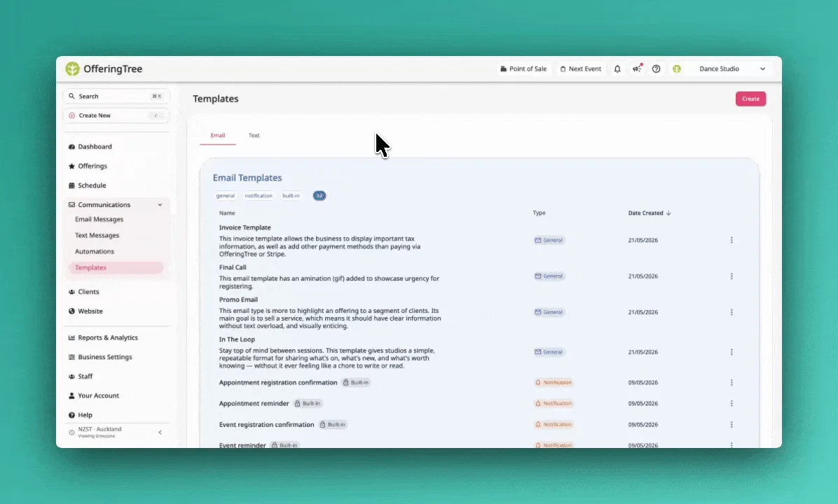Image resolution: width=838 pixels, height=504 pixels.
Task: Click General type badge for Final Call
Action: coord(549,276)
